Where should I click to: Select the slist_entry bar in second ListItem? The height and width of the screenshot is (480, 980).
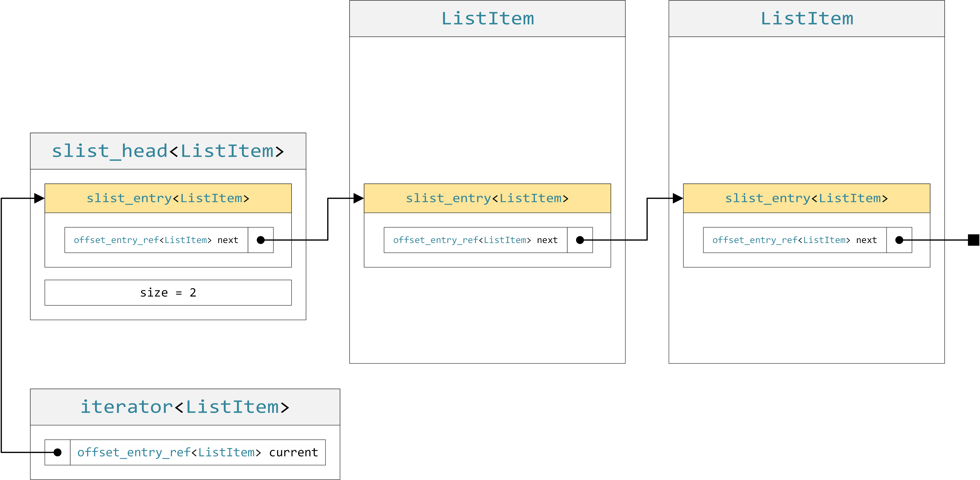(807, 198)
